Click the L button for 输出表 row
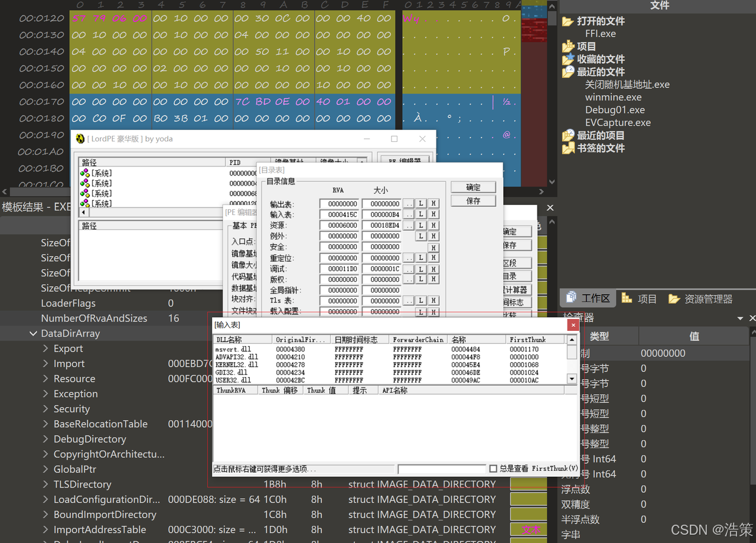756x543 pixels. point(421,203)
